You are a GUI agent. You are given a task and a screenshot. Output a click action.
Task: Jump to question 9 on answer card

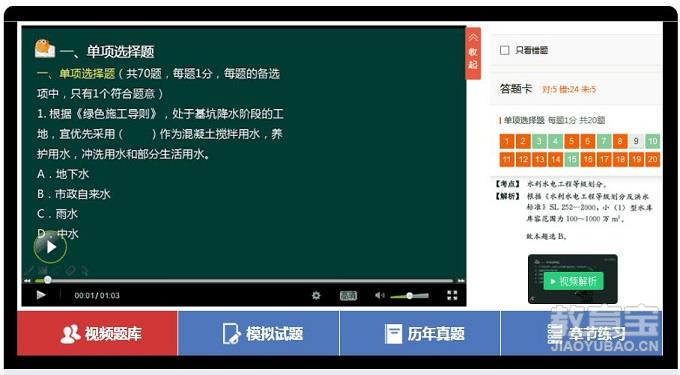(636, 141)
